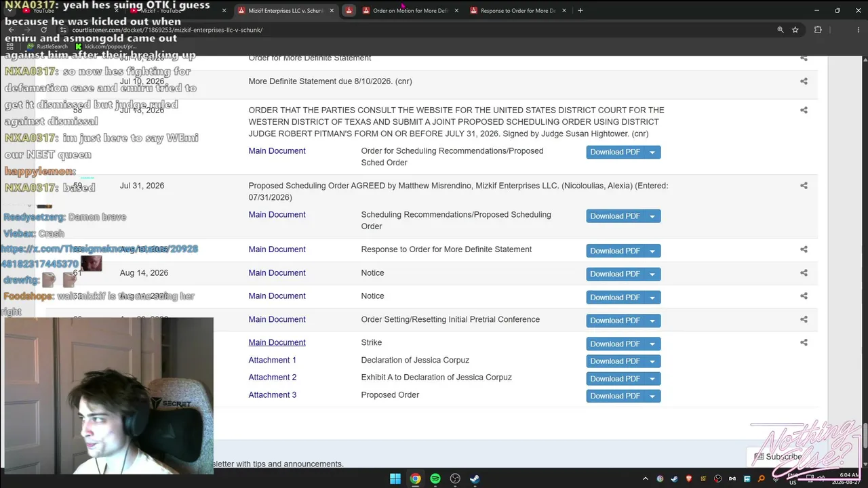Expand Download PDF options for Aug 14 Notice
Viewport: 868px width, 488px height.
tap(652, 274)
